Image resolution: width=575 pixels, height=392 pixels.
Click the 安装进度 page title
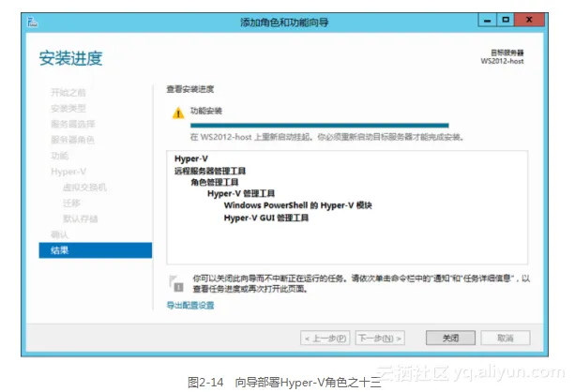point(70,58)
